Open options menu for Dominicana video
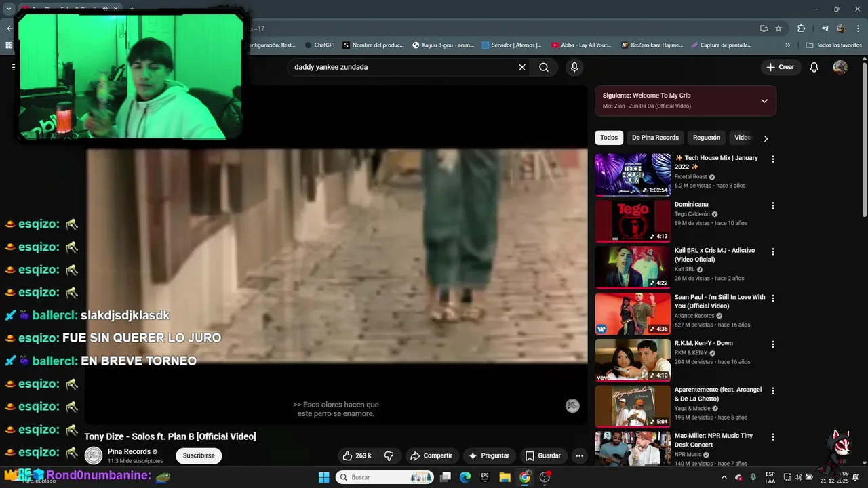The width and height of the screenshot is (868, 488). [x=772, y=205]
